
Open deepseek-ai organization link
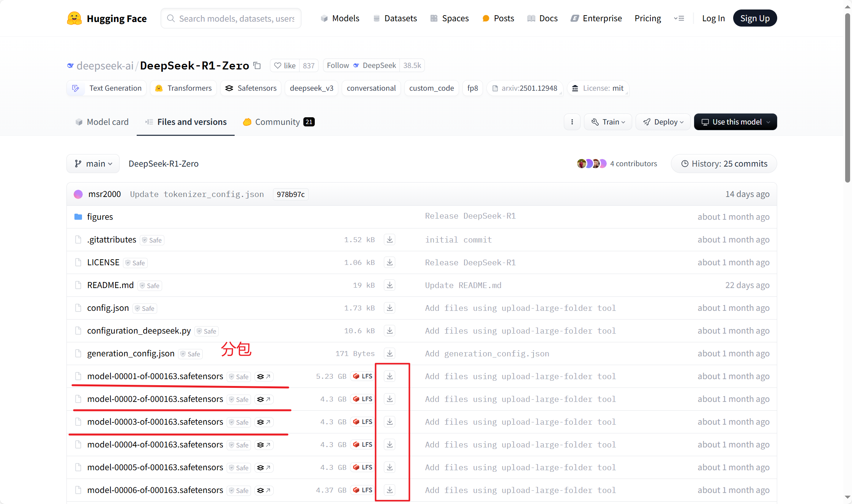[105, 66]
